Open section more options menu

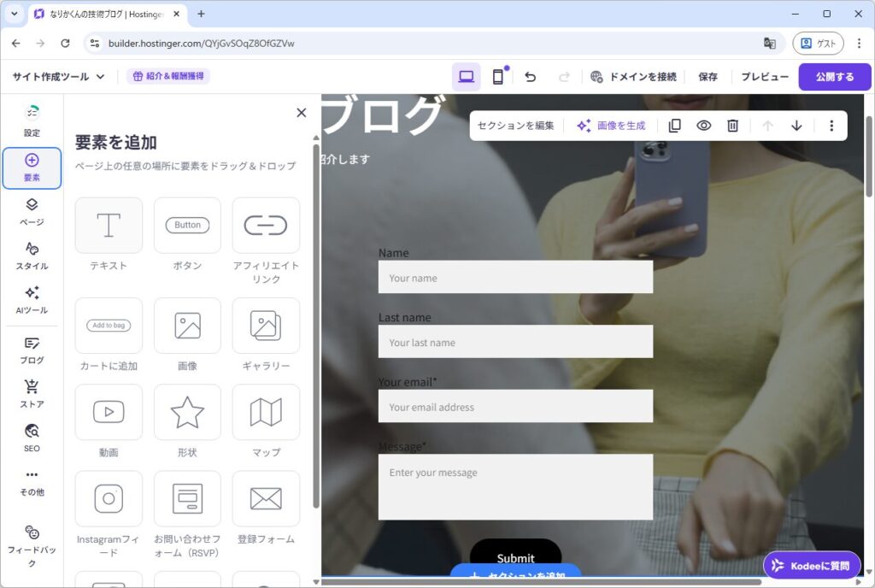(x=831, y=126)
